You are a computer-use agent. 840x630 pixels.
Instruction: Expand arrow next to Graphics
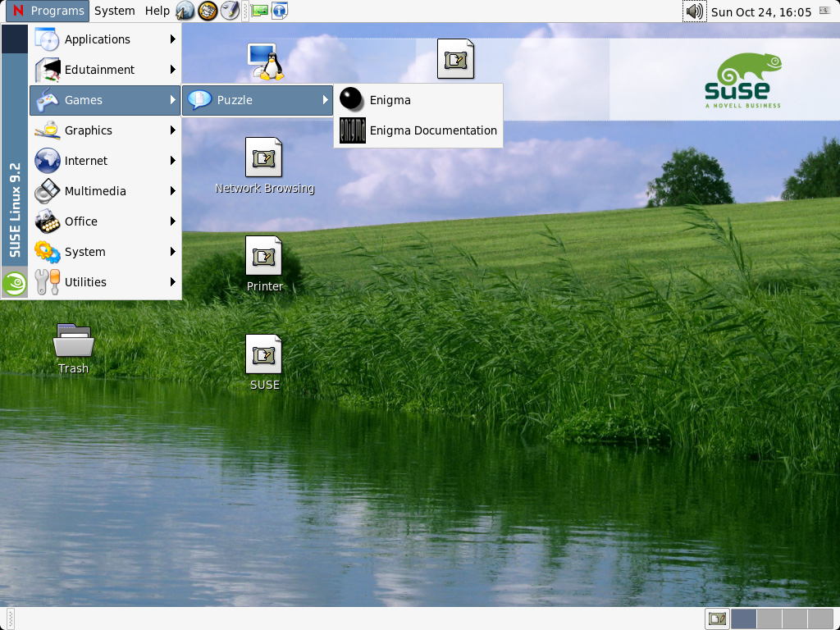[172, 130]
